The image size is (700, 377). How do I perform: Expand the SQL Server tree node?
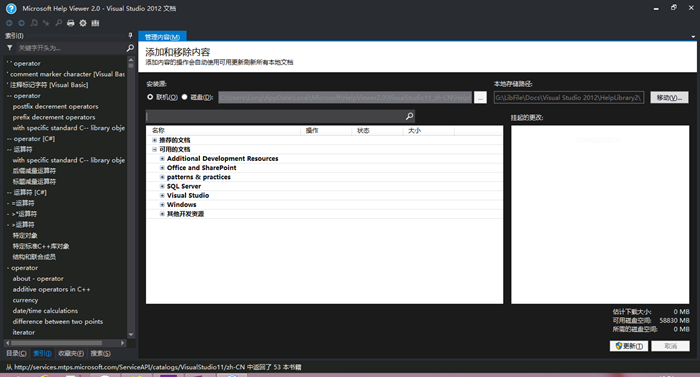[x=162, y=186]
